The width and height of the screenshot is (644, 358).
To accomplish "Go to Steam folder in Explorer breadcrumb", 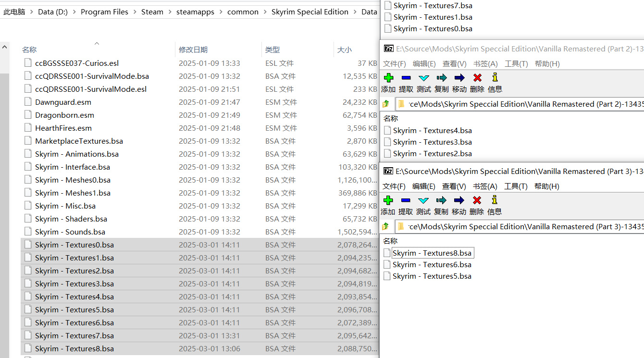I will pos(152,12).
